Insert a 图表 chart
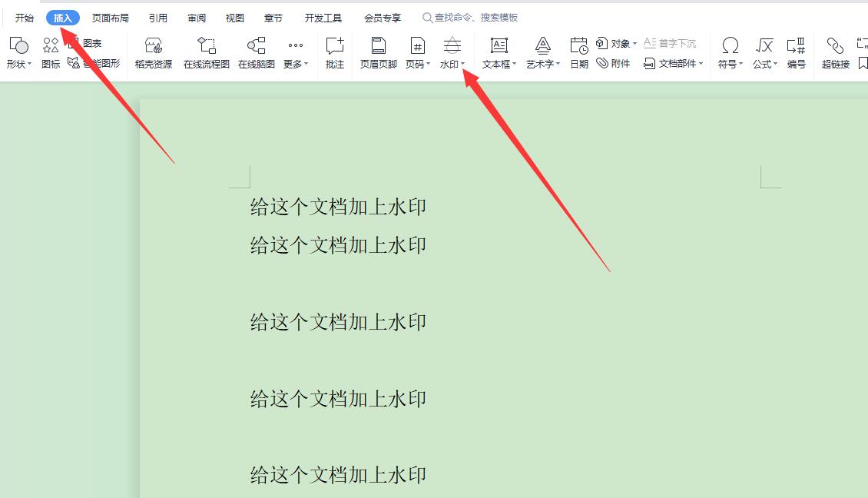Image resolution: width=868 pixels, height=498 pixels. [87, 43]
